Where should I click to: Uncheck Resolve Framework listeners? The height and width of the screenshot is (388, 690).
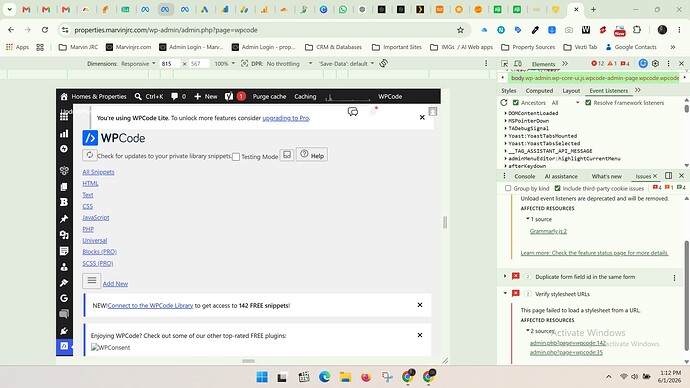point(588,102)
